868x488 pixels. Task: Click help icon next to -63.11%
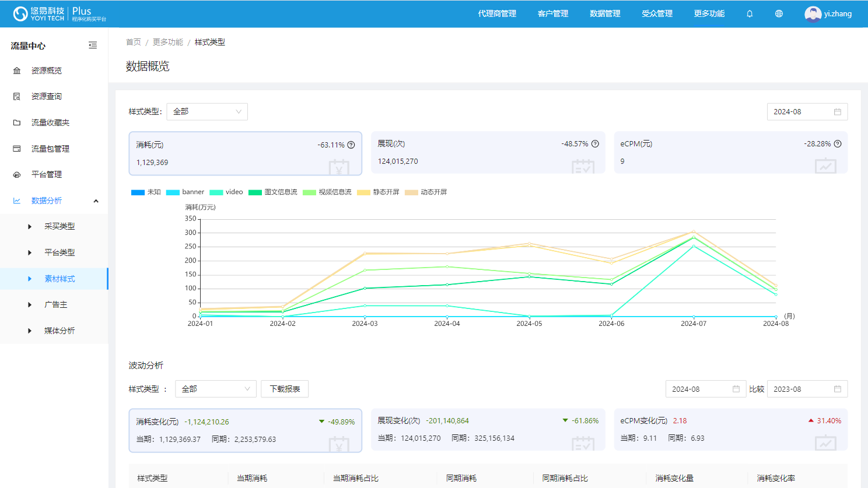point(351,145)
